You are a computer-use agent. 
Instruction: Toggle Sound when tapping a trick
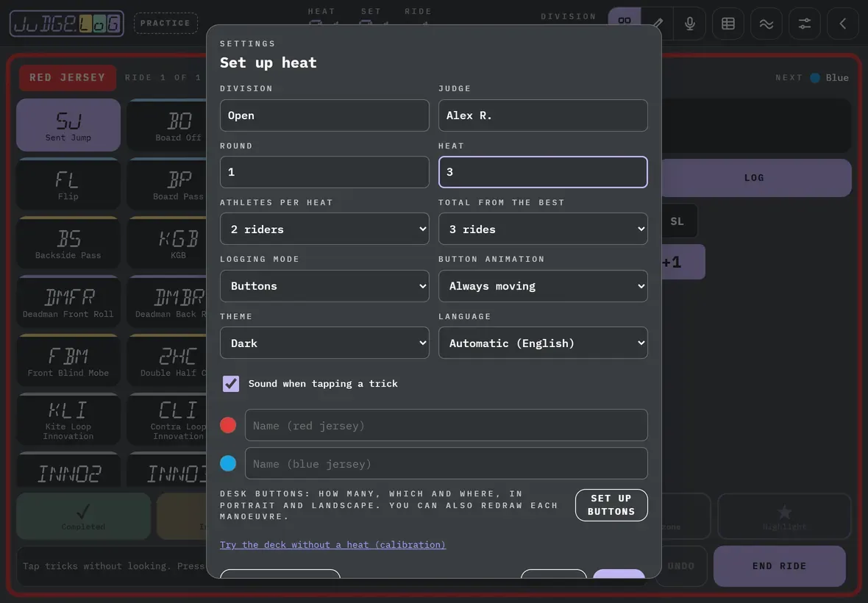(x=231, y=383)
